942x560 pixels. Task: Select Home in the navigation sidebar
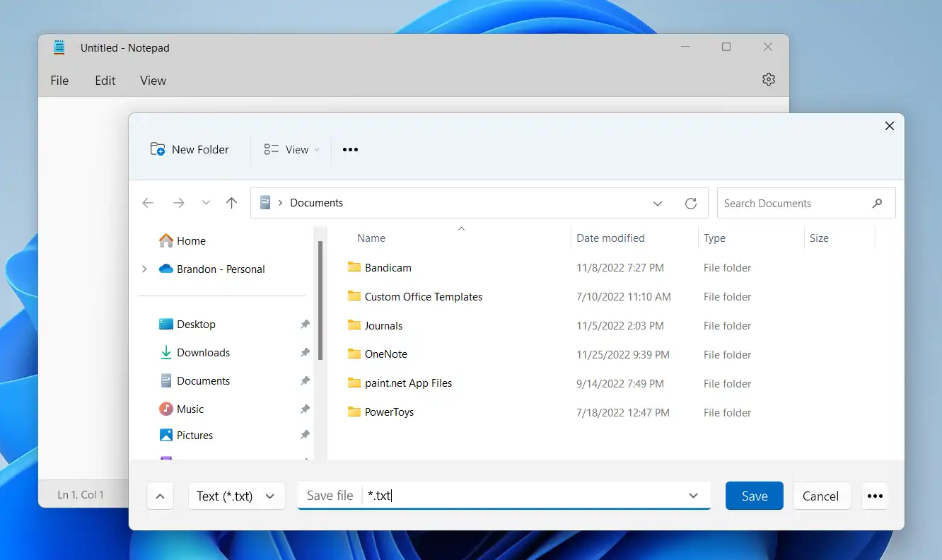coord(190,240)
